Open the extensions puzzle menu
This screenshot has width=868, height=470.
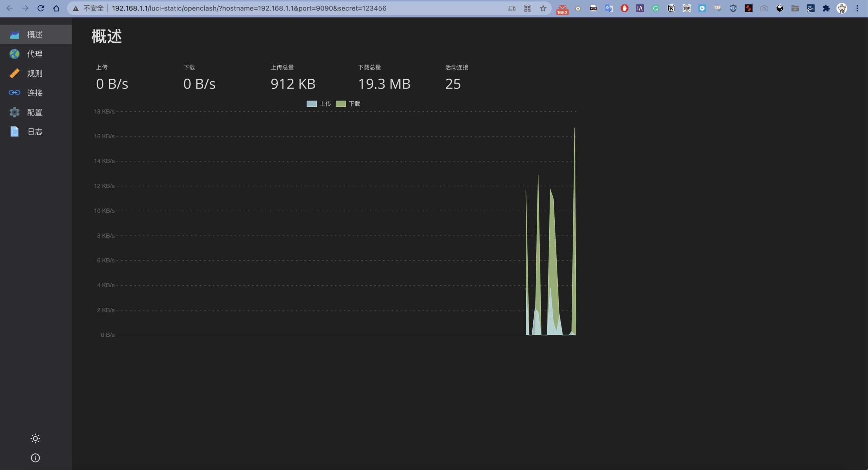coord(826,8)
